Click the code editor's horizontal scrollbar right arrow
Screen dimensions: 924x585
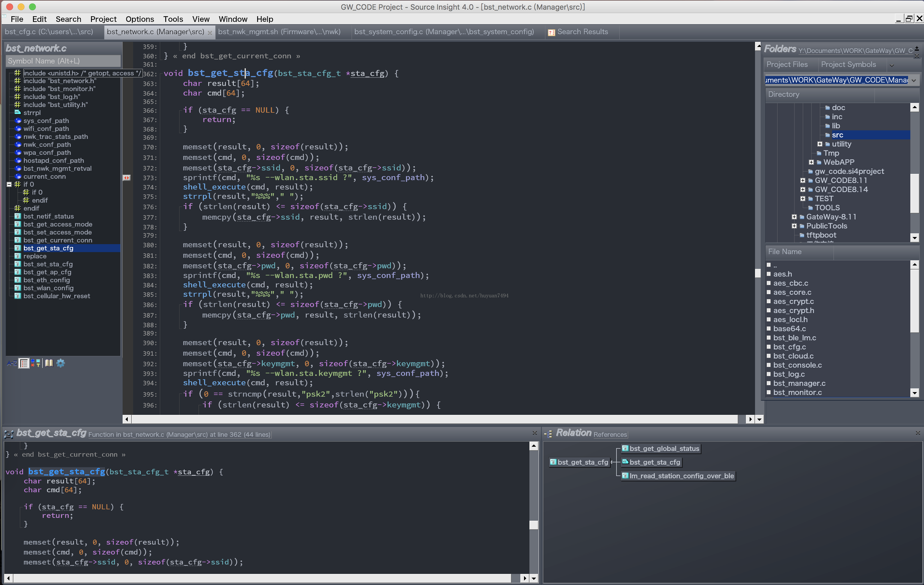coord(750,419)
